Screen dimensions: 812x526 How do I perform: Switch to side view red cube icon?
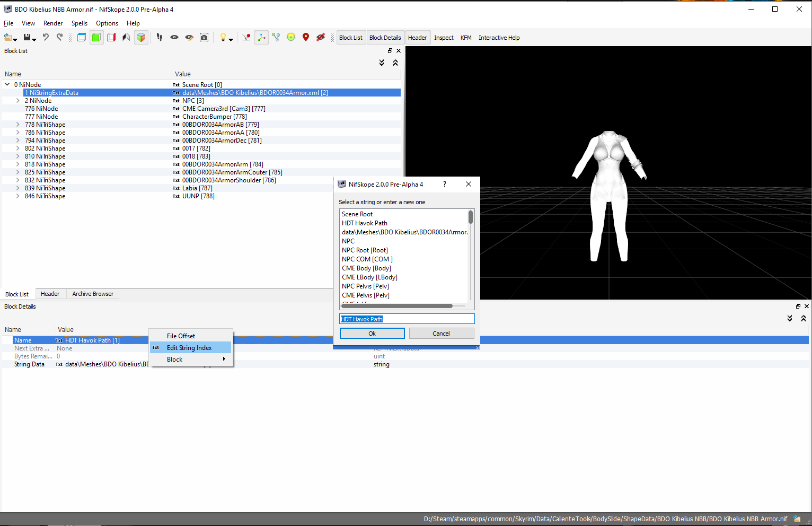pyautogui.click(x=111, y=37)
